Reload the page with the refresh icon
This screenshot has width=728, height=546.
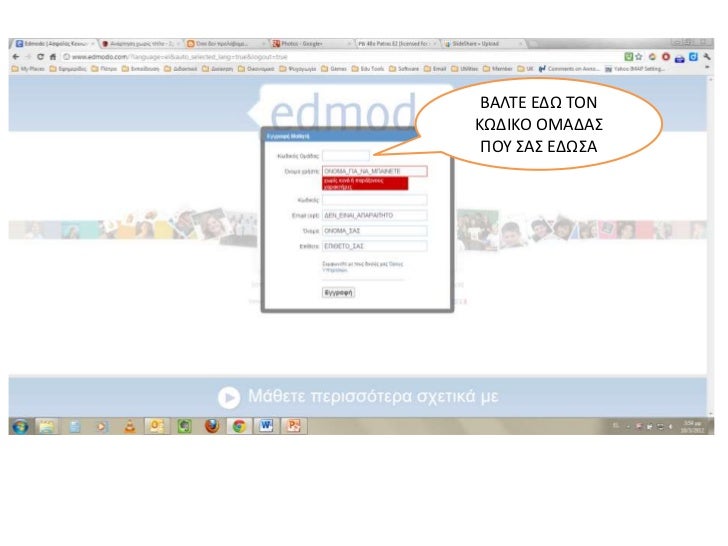40,57
